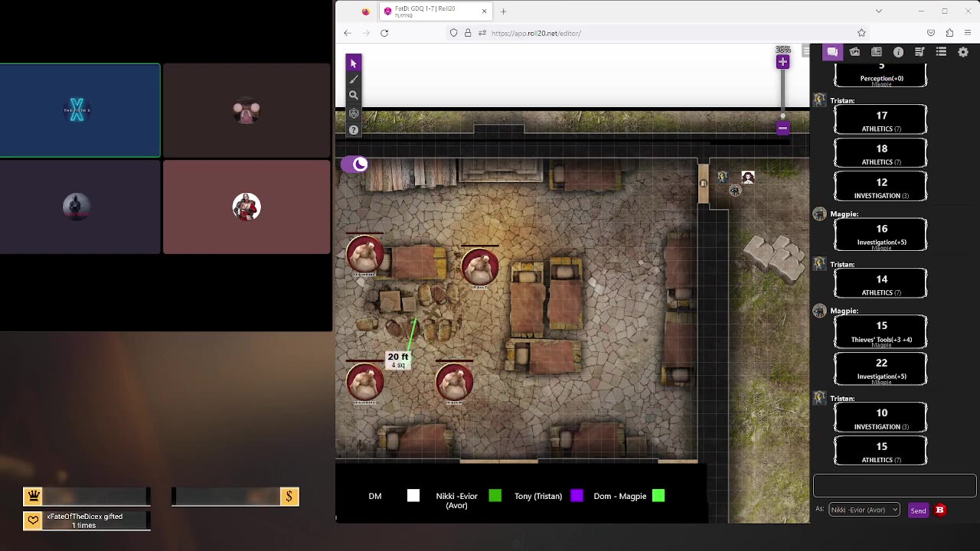Click the app.roll20.net address bar
The width and height of the screenshot is (980, 551).
658,33
